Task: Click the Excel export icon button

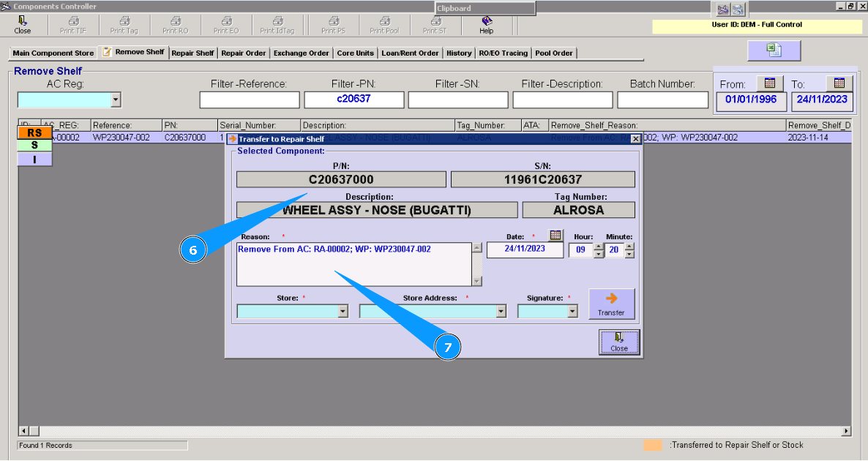Action: pyautogui.click(x=774, y=50)
